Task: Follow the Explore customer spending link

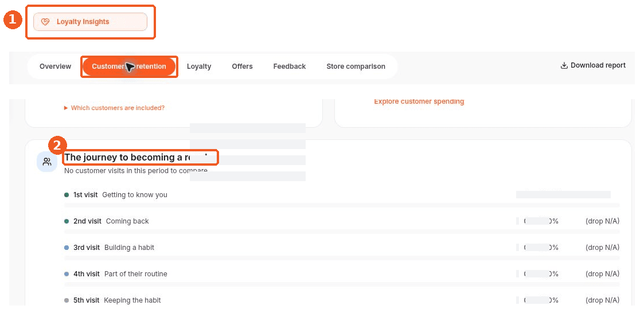Action: point(419,101)
